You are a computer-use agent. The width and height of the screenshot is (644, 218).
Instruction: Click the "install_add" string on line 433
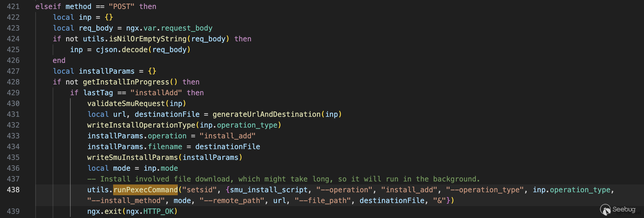click(x=227, y=136)
